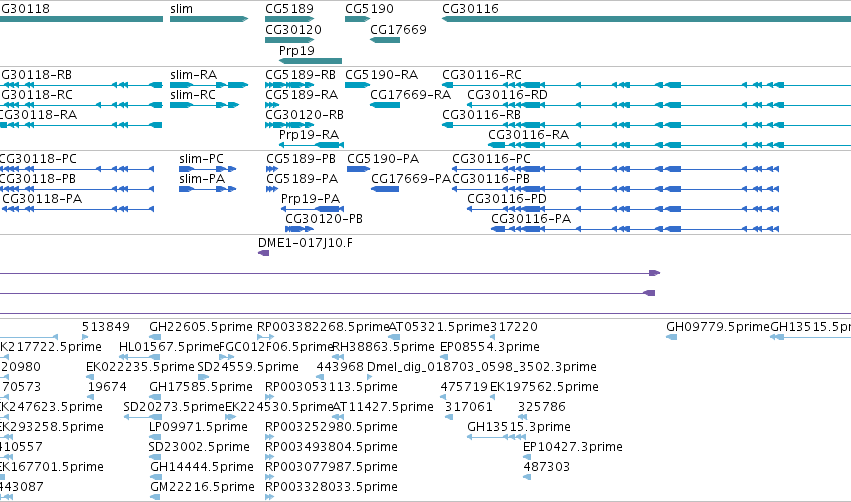851x502 pixels.
Task: Select the SD24559.5prime EST label
Action: (248, 367)
